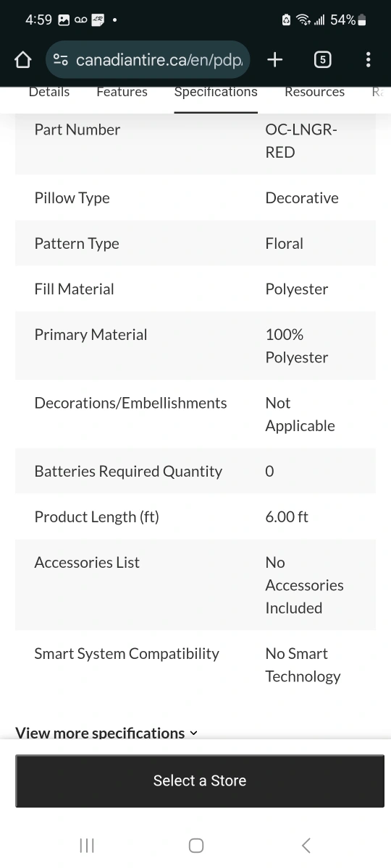Select the Specifications tab
This screenshot has height=868, width=391.
pos(216,92)
